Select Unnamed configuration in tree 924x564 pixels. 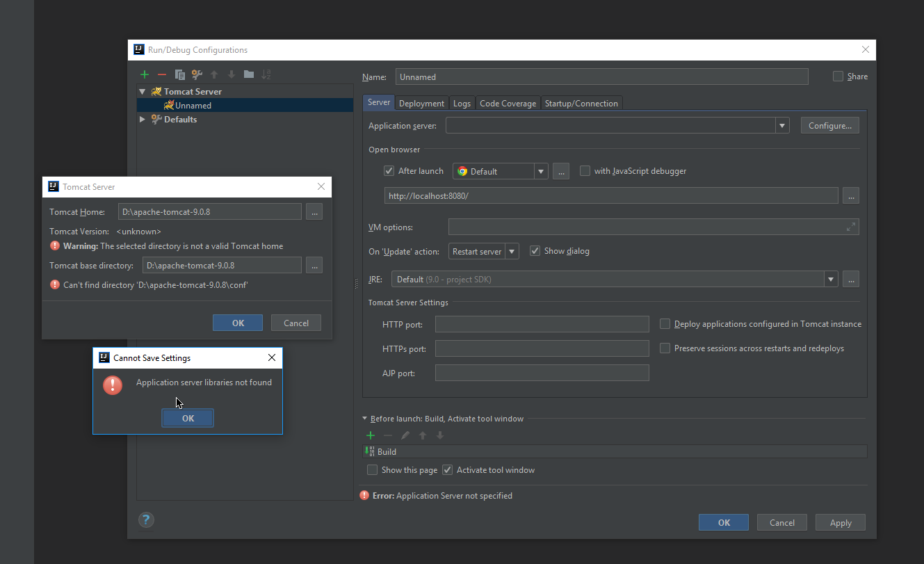point(245,106)
